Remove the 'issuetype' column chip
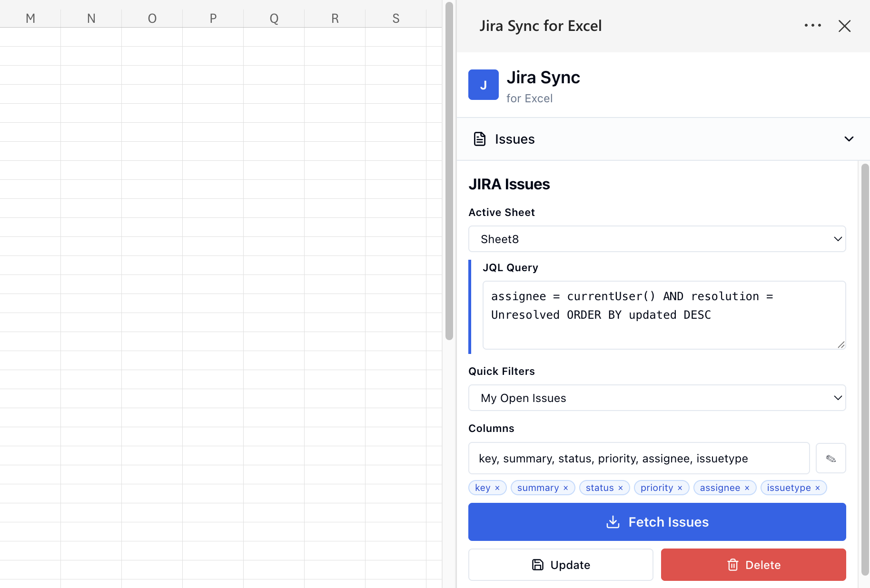 point(818,488)
